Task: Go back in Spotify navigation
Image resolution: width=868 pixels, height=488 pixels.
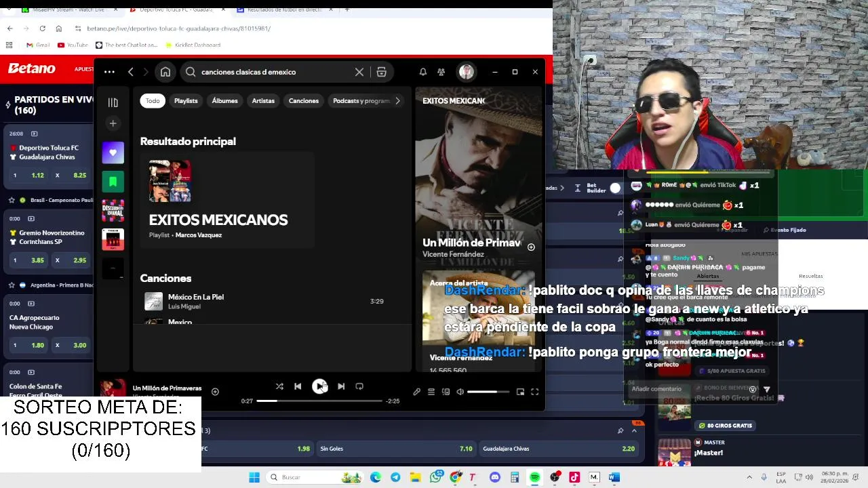Action: [x=131, y=72]
